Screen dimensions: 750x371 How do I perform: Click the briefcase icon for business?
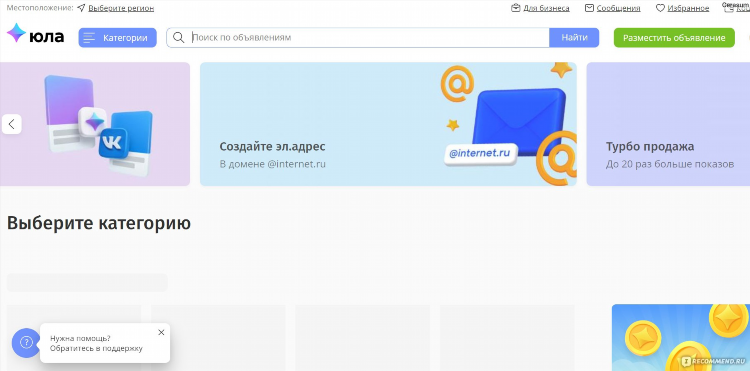(516, 8)
